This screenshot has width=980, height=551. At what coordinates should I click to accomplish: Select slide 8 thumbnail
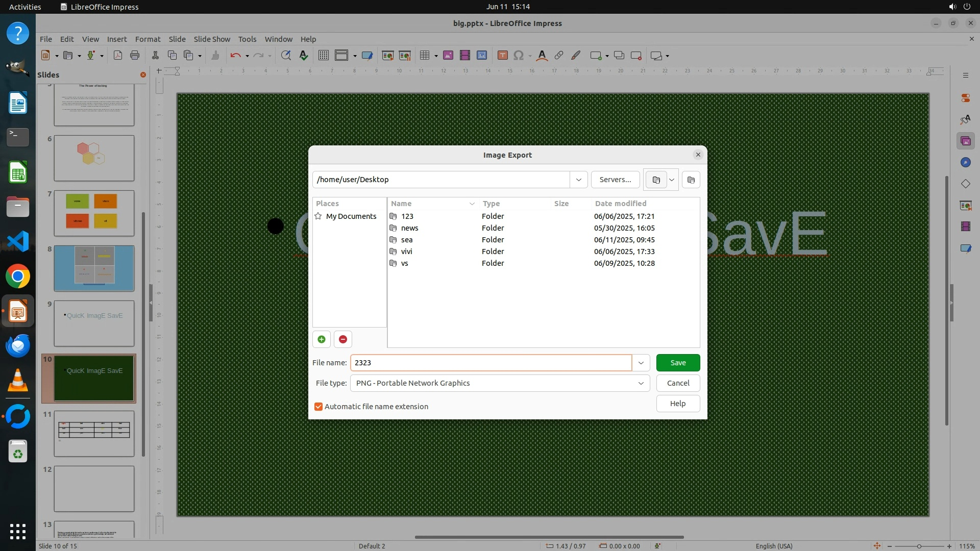click(94, 268)
